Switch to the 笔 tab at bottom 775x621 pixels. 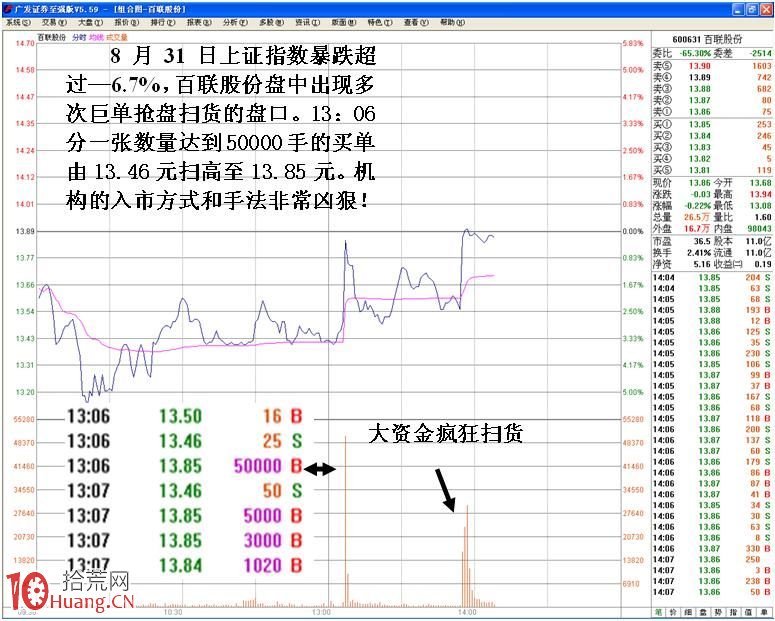(659, 612)
